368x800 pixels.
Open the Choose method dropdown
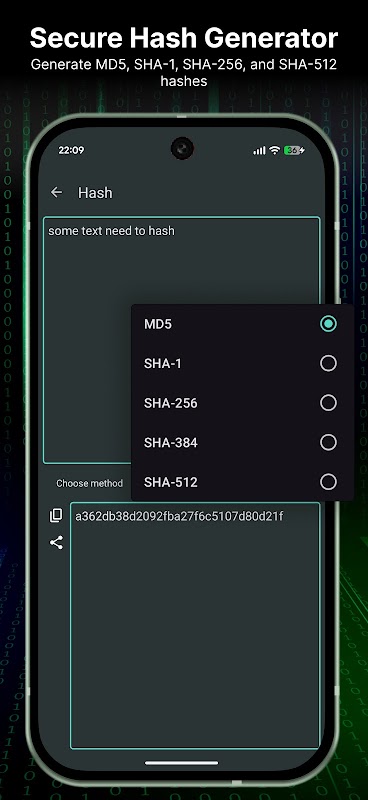coord(89,483)
